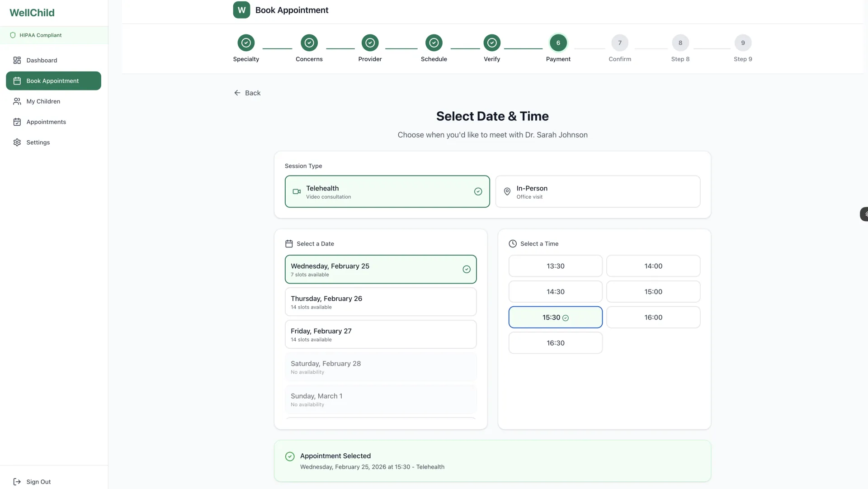Click the dark widget at right edge

click(x=864, y=214)
